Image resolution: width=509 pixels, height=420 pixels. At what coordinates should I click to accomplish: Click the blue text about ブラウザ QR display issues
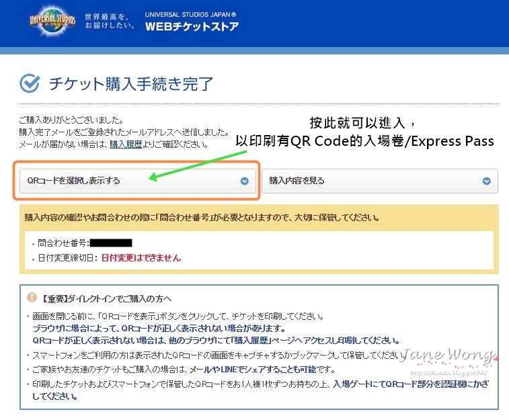(x=159, y=328)
